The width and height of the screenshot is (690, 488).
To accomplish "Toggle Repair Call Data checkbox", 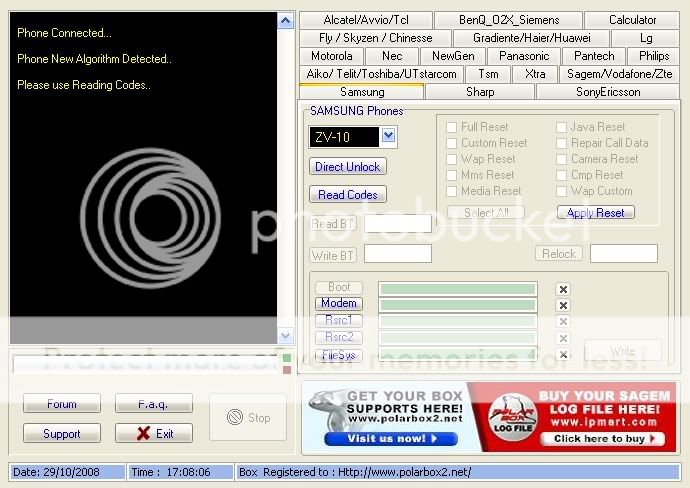I will tap(561, 143).
